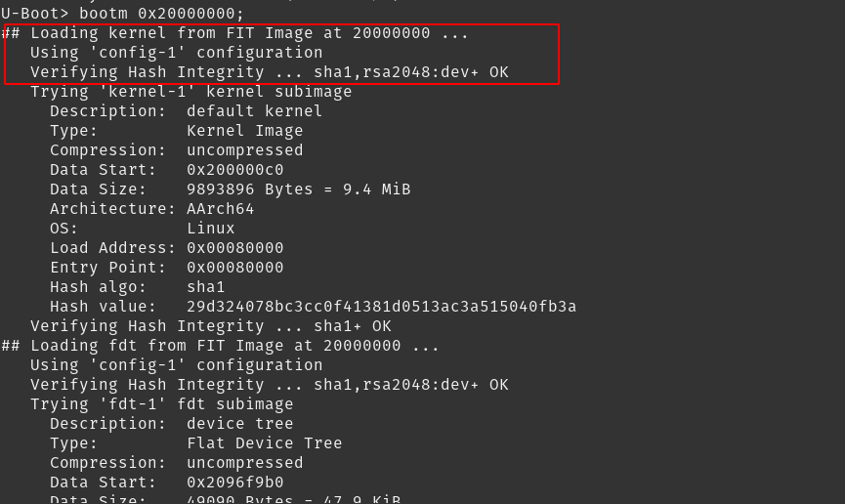Click the Data Start value 0x2096f9b0
The image size is (845, 504).
pos(235,483)
